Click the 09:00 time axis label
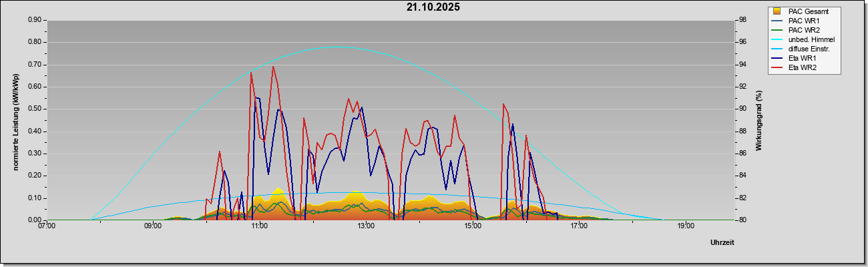The image size is (868, 267). pyautogui.click(x=153, y=226)
